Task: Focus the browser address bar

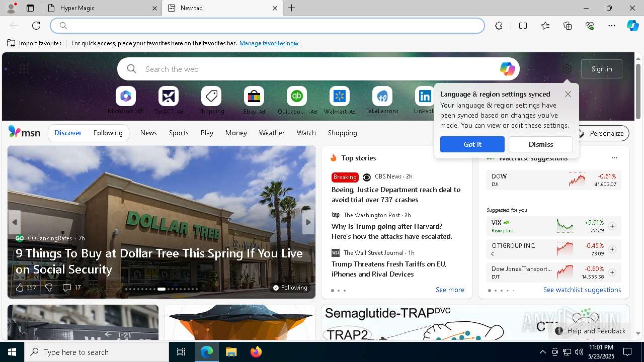Action: point(268,26)
